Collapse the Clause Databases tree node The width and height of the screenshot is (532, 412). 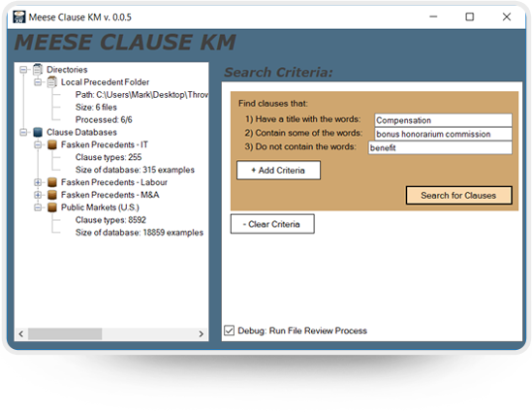[23, 132]
